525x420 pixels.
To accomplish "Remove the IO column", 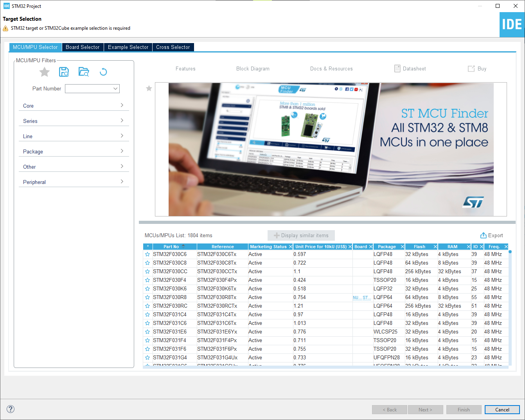I will (482, 247).
